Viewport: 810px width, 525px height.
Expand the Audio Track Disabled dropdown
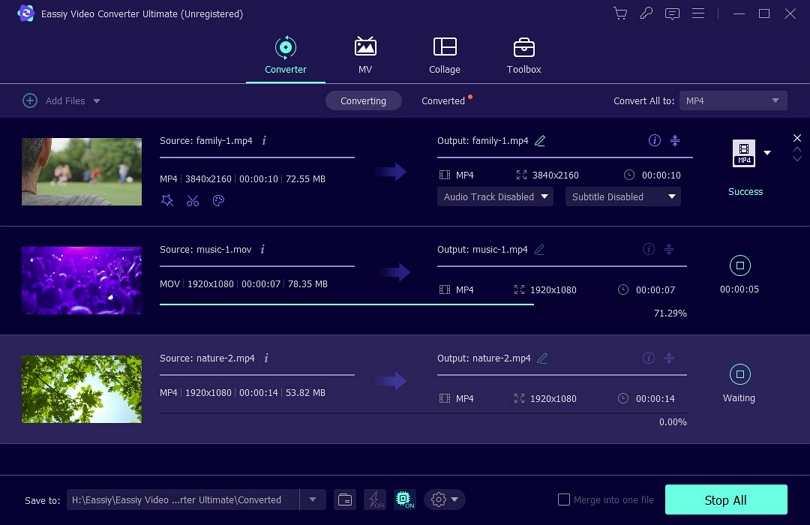click(496, 197)
